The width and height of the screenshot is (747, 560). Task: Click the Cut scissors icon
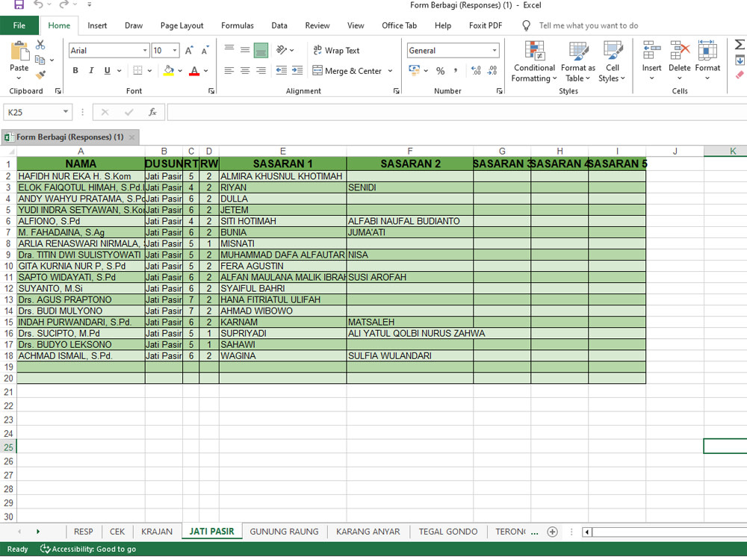[x=40, y=45]
